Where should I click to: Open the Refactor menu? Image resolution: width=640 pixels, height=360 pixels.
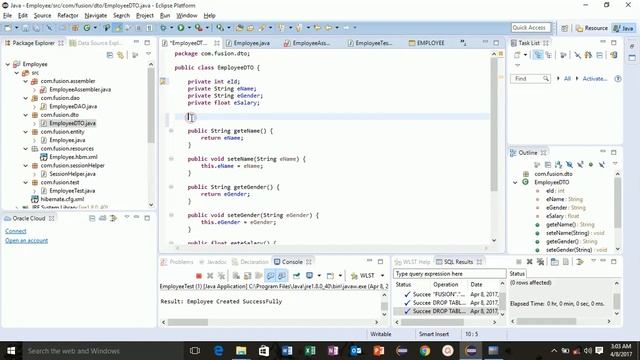[x=68, y=16]
